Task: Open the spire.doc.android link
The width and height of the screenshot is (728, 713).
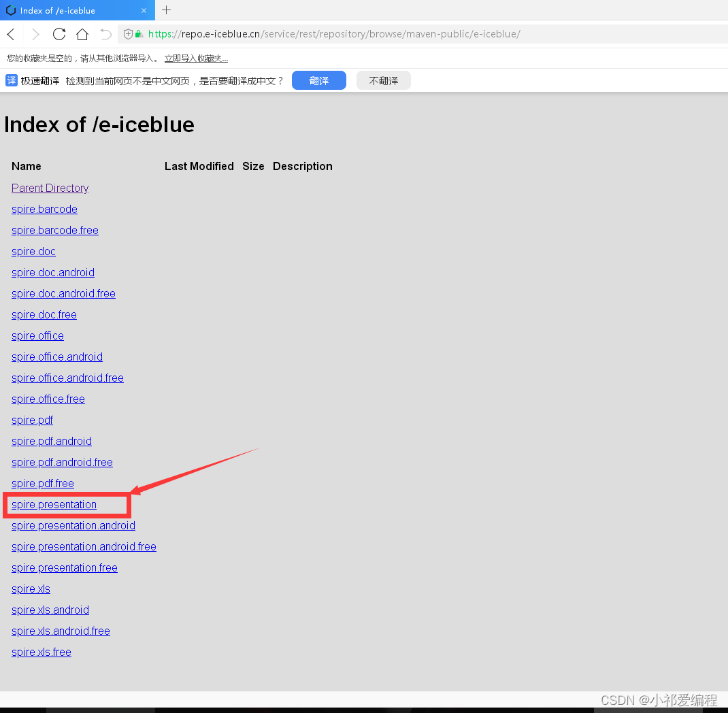Action: pyautogui.click(x=53, y=273)
